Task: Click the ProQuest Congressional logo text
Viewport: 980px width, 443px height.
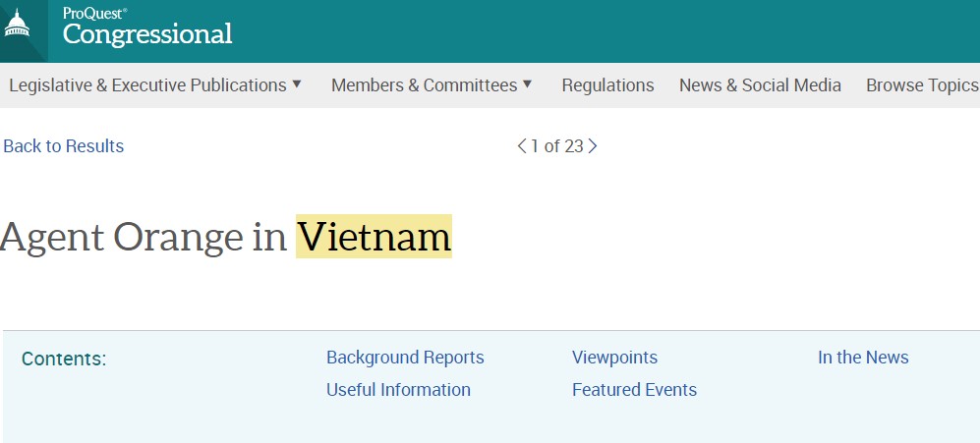Action: [x=147, y=29]
